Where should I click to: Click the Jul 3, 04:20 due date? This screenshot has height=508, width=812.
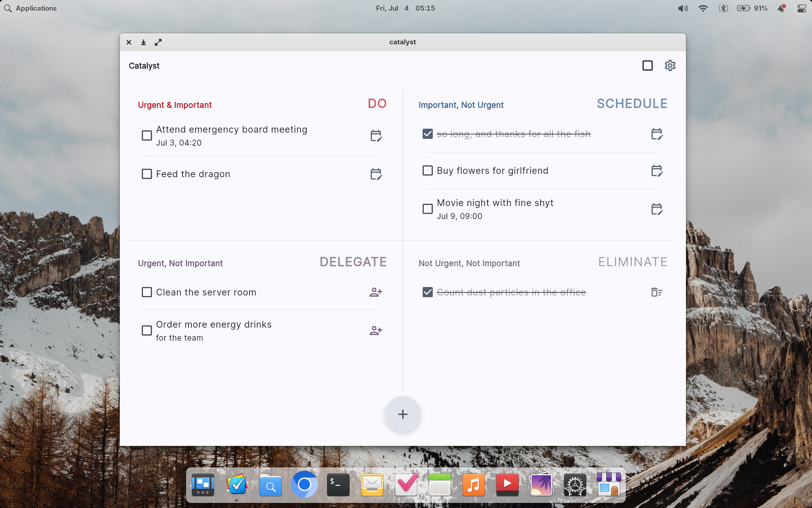(179, 143)
